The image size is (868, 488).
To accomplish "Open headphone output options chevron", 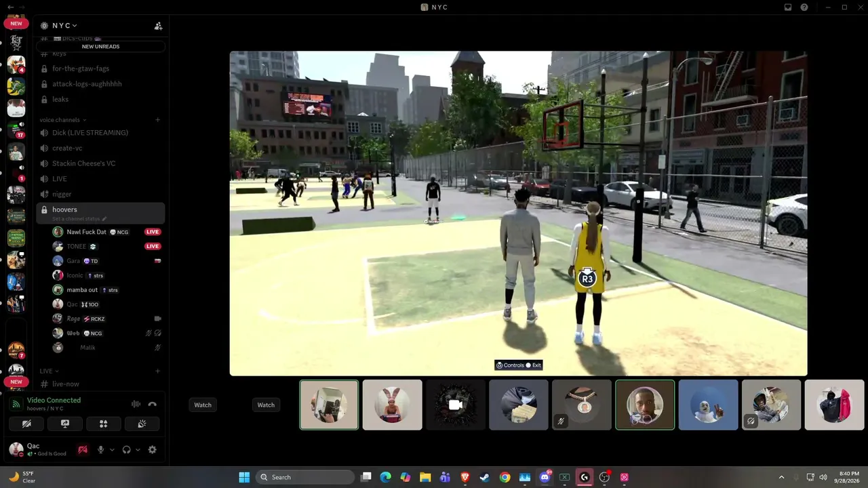I will [x=138, y=449].
